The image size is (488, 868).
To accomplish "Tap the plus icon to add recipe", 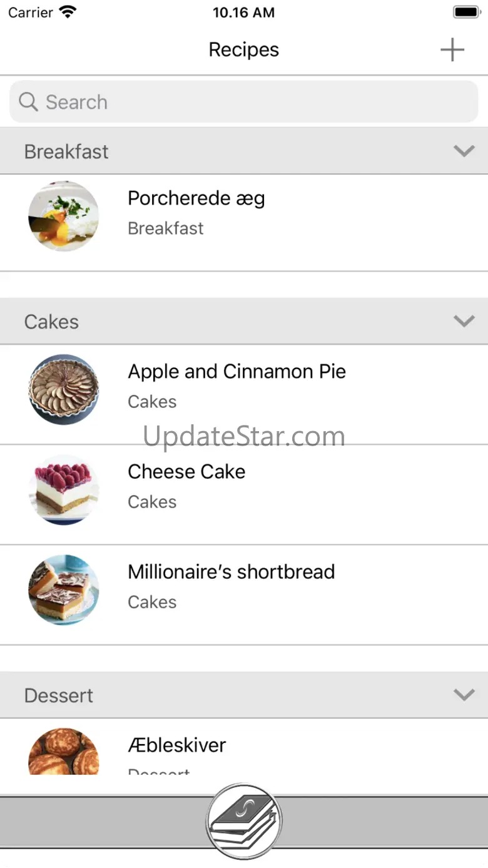I will pos(452,50).
